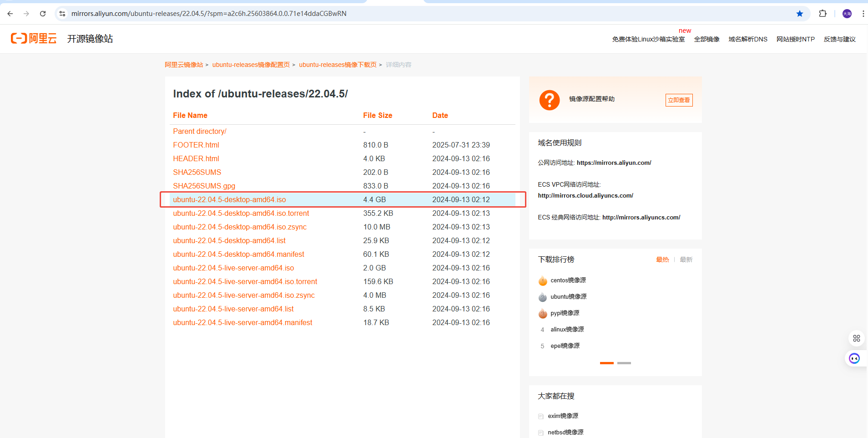Click the ubuntu mirror ranking icon
This screenshot has width=868, height=438.
pyautogui.click(x=543, y=297)
